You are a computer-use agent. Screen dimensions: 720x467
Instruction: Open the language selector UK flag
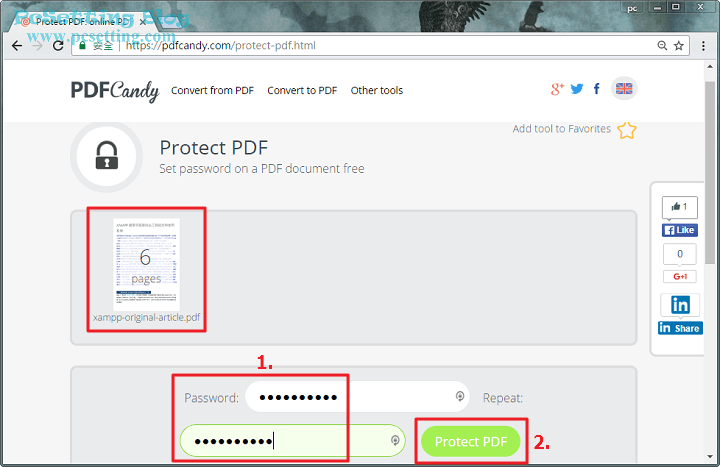624,89
